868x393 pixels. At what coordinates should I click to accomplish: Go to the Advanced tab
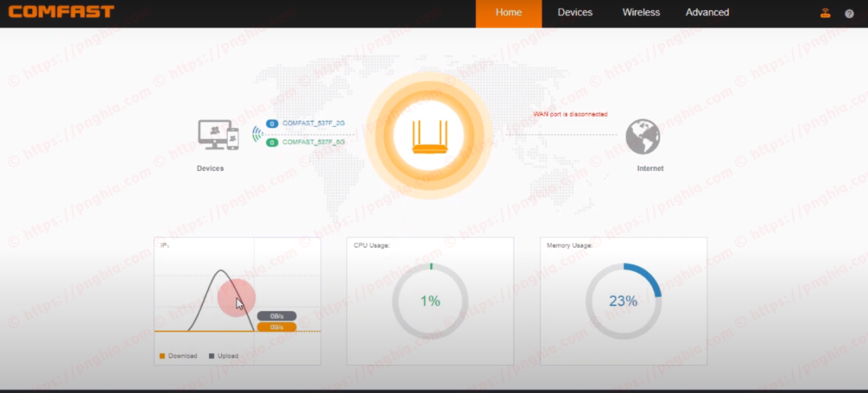pos(707,13)
